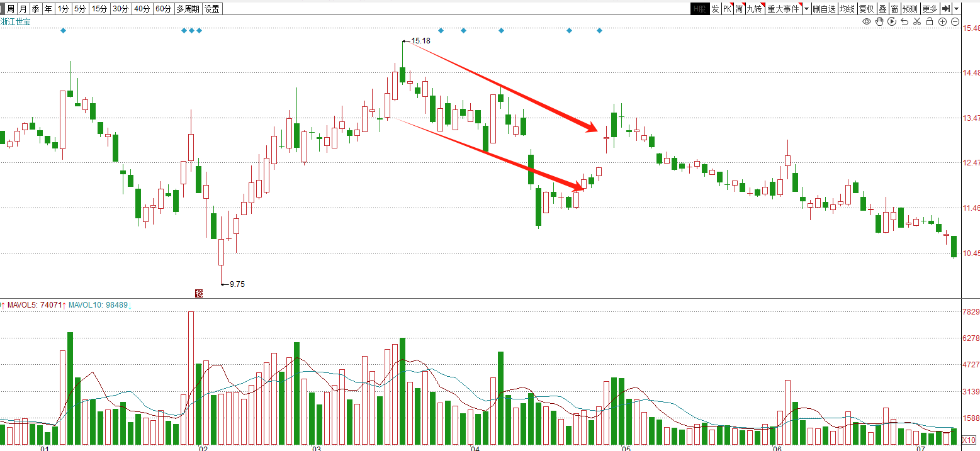
Task: Select the 15分 period tab
Action: coord(99,9)
